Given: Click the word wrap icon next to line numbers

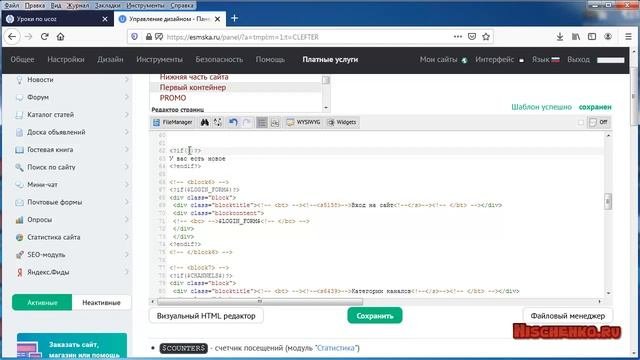Looking at the screenshot, I should pos(275,122).
